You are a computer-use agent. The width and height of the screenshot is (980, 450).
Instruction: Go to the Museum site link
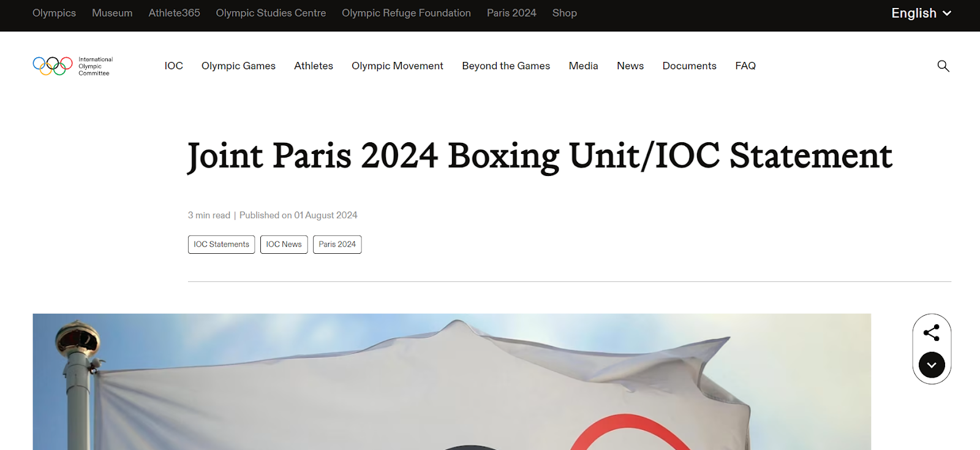(x=112, y=13)
